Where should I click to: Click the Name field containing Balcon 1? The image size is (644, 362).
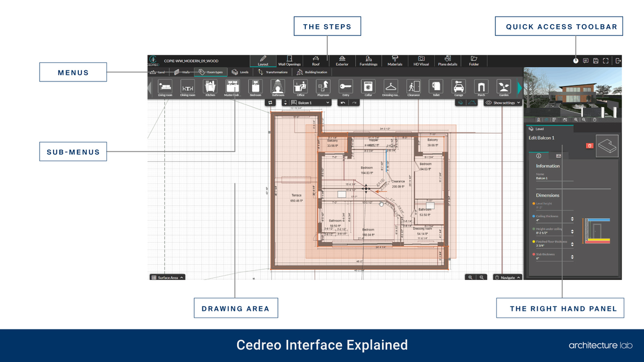[555, 178]
